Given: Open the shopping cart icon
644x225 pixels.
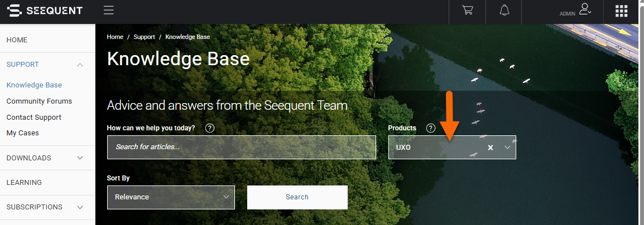Looking at the screenshot, I should point(468,10).
